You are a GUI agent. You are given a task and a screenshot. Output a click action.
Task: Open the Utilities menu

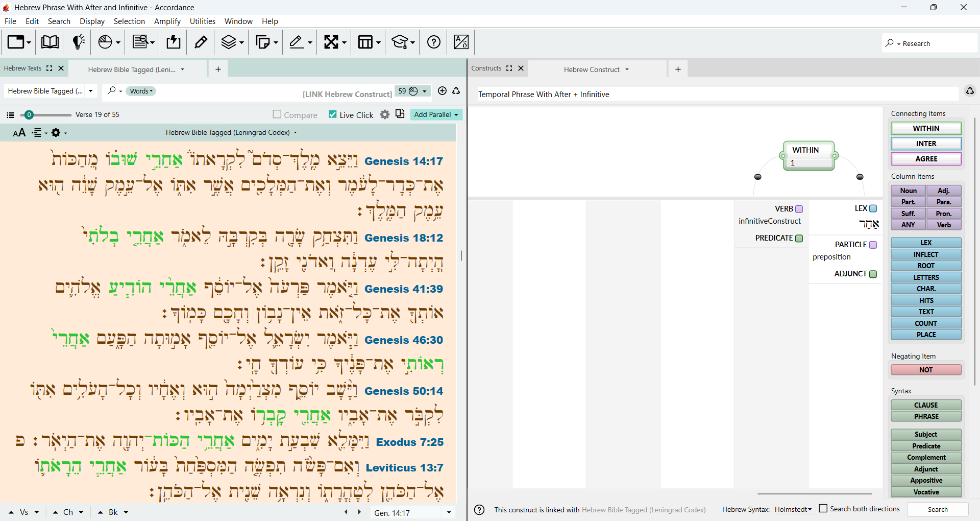[202, 21]
